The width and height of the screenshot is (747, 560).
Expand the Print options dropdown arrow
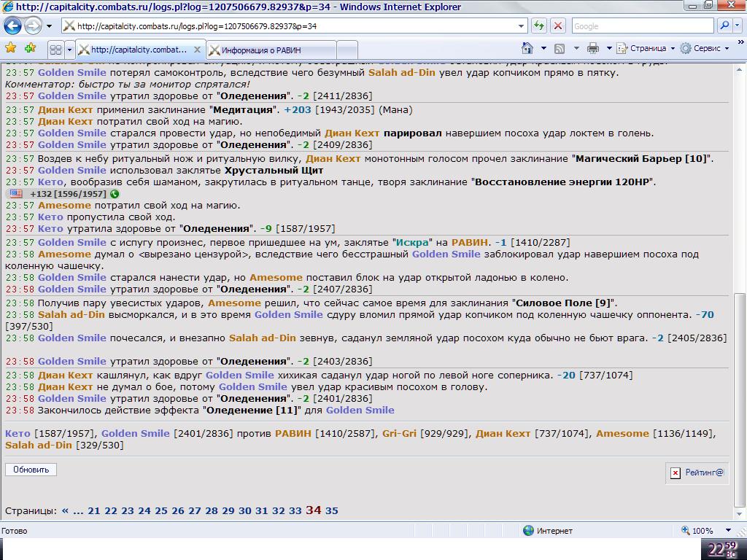coord(609,49)
